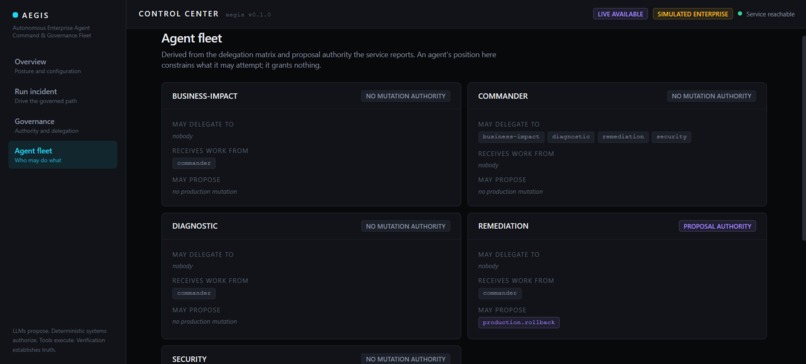The width and height of the screenshot is (806, 364).
Task: Click the Service reachable status text
Action: [x=770, y=14]
